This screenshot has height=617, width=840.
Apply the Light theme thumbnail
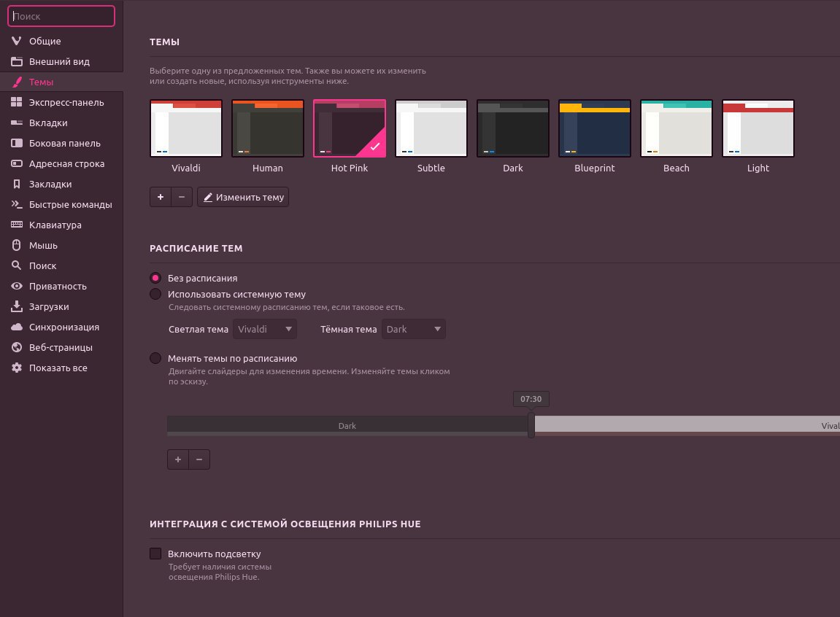coord(758,128)
